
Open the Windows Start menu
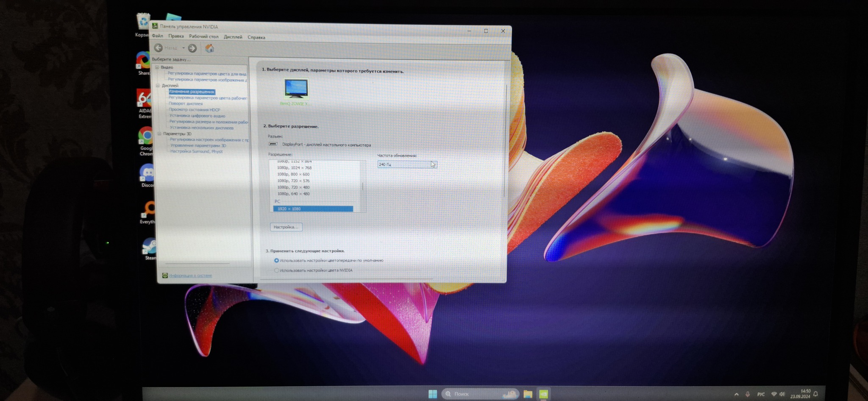[x=432, y=394]
